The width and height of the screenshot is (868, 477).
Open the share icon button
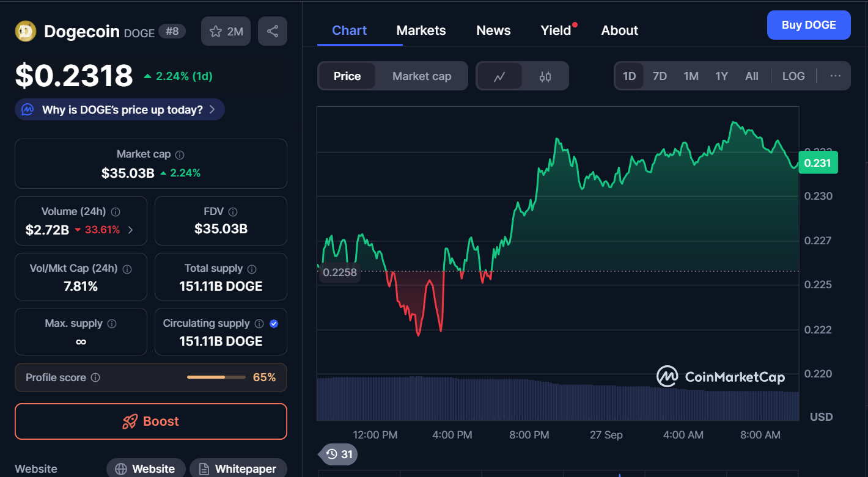pos(273,31)
